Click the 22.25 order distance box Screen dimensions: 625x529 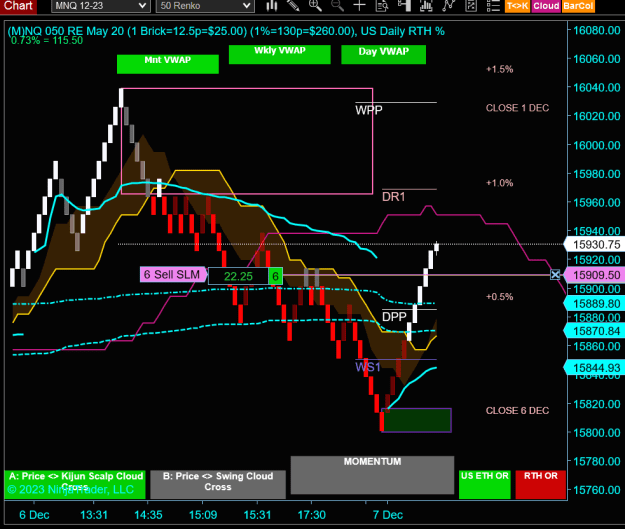(238, 276)
